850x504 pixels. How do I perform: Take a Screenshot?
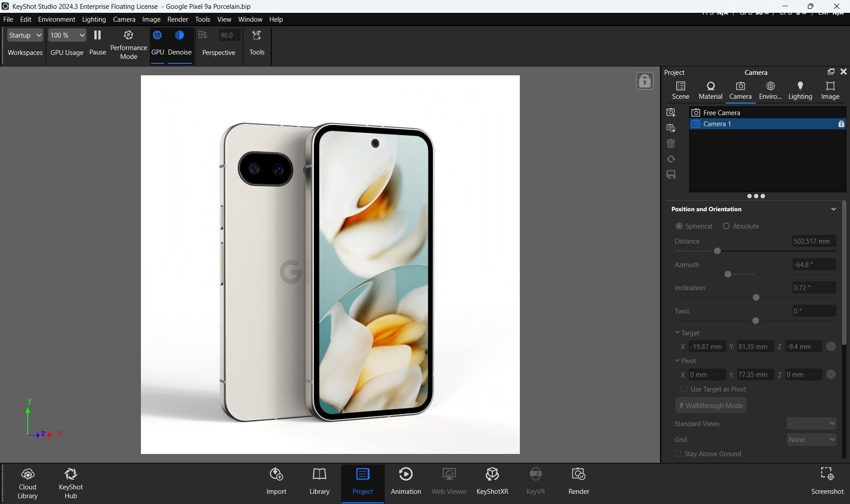click(827, 481)
